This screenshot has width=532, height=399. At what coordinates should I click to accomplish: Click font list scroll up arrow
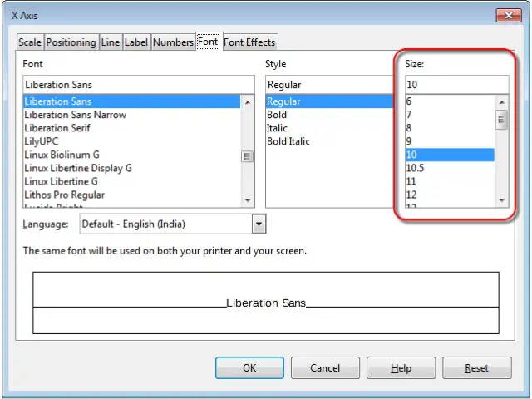pos(248,102)
